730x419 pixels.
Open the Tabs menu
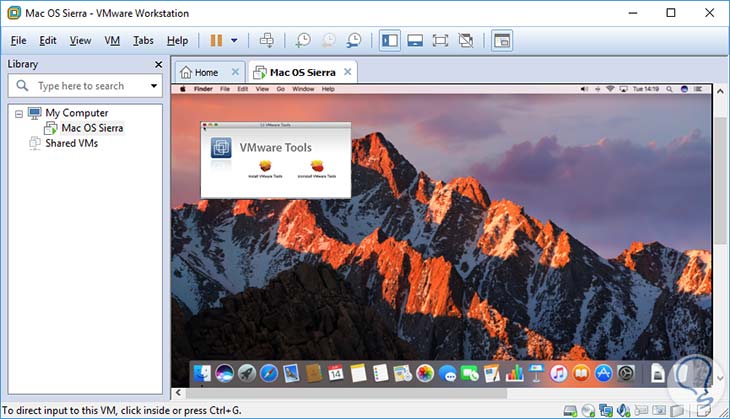click(x=143, y=41)
